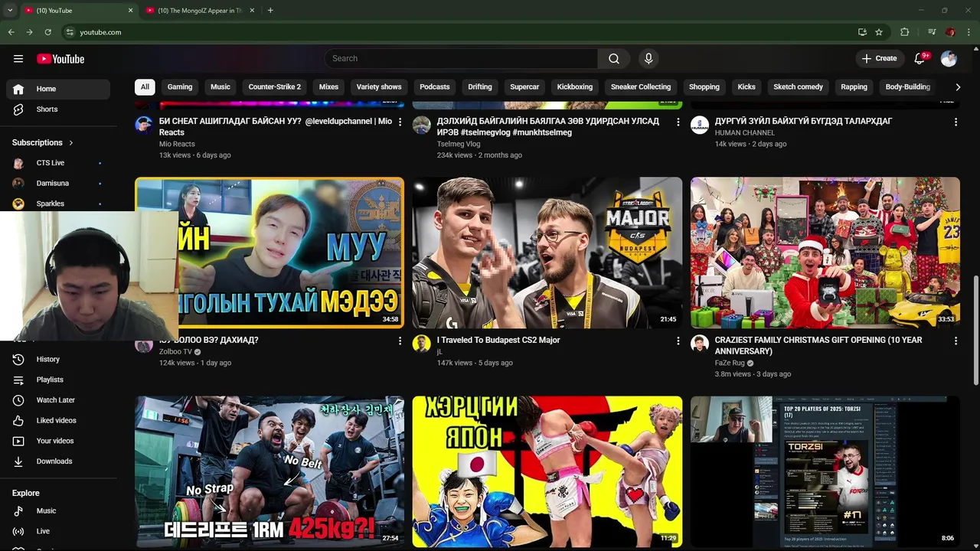Open the Budapest CS2 Major thumbnail

click(547, 253)
